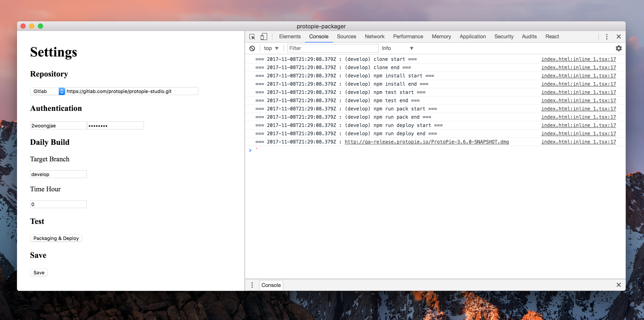Open the drawer three-dot menu
Screen dimensions: 644x320
252,285
